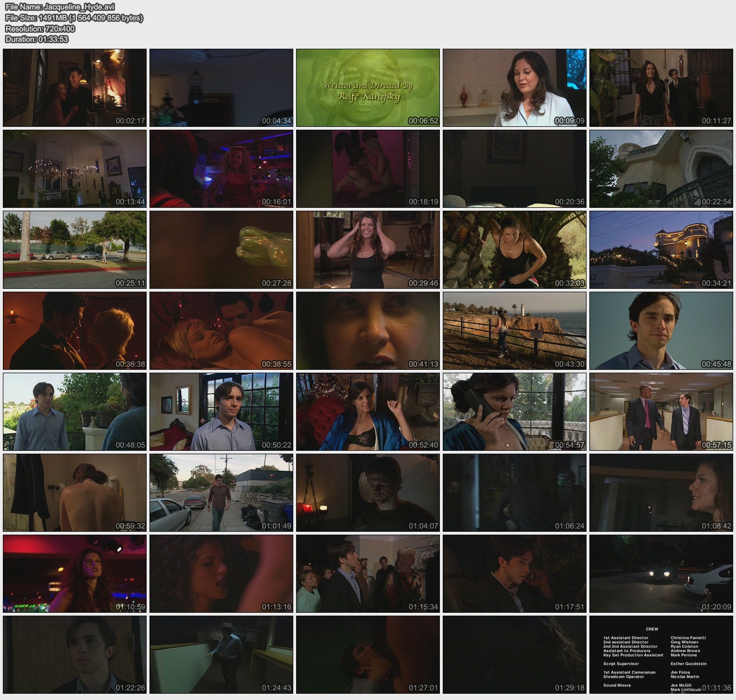Image resolution: width=736 pixels, height=700 pixels.
Task: Click the Duration 01:33:53 header line
Action: 37,40
